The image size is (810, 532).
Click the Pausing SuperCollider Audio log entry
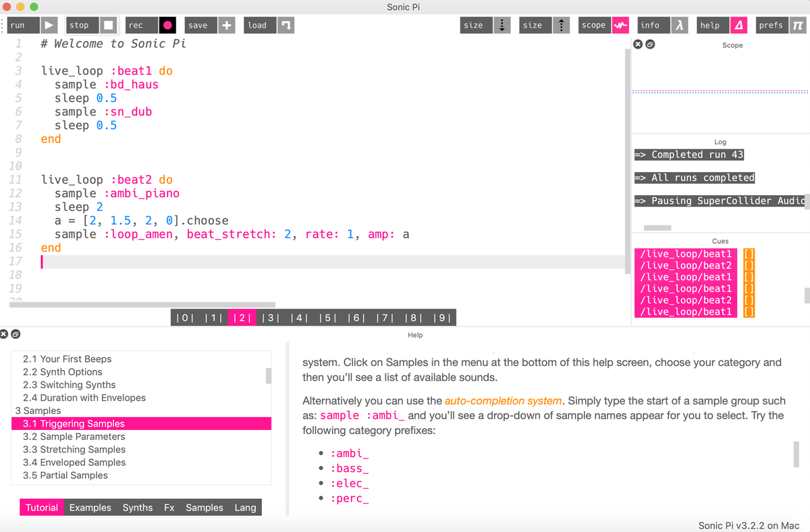(720, 201)
